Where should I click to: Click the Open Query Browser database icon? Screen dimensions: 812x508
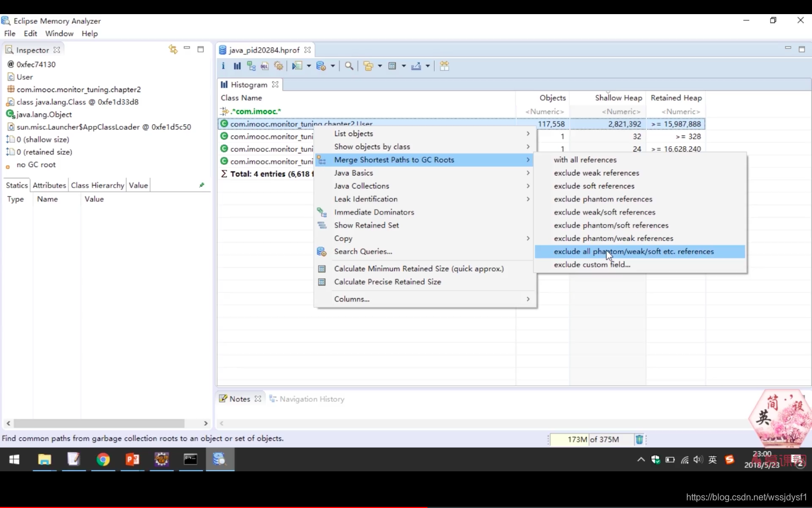coord(321,66)
